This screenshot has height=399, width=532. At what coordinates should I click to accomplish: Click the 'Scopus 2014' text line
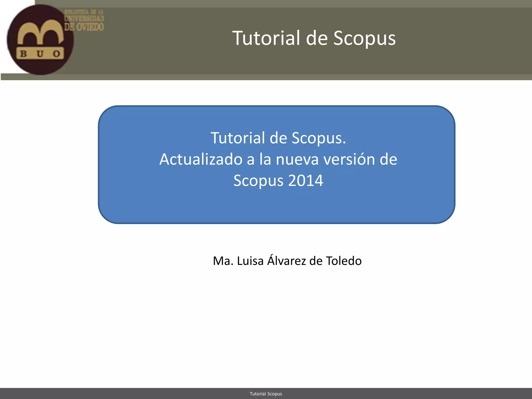278,180
